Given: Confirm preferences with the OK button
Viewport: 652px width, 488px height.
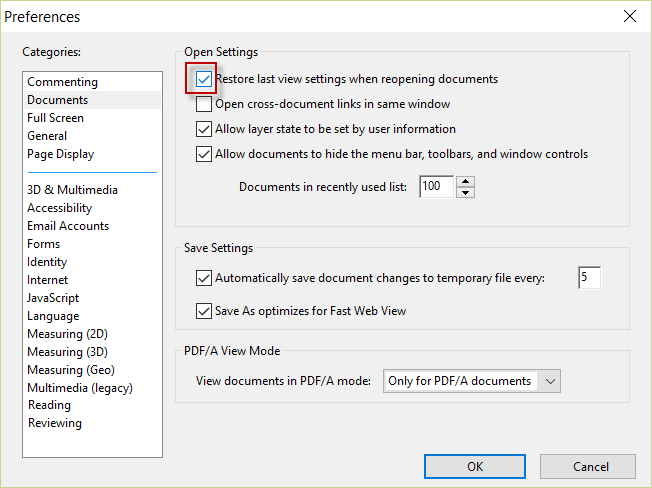Looking at the screenshot, I should (475, 466).
